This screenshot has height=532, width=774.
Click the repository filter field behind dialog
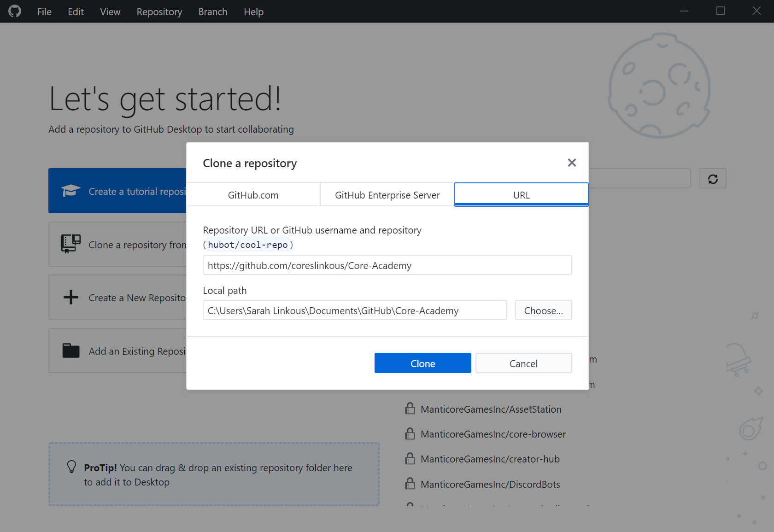pyautogui.click(x=640, y=179)
